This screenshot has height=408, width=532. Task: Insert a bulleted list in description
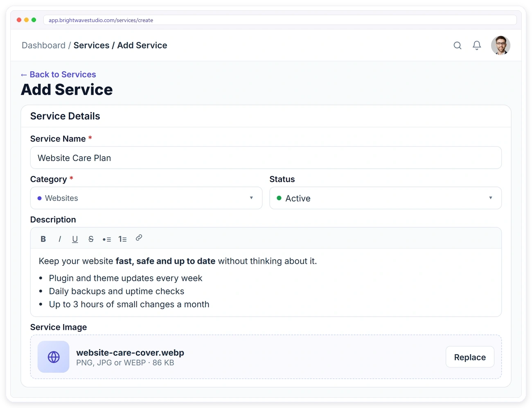tap(107, 239)
